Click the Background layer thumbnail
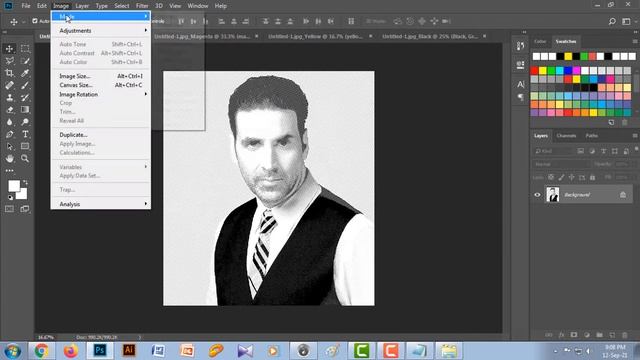The width and height of the screenshot is (640, 360). tap(553, 195)
